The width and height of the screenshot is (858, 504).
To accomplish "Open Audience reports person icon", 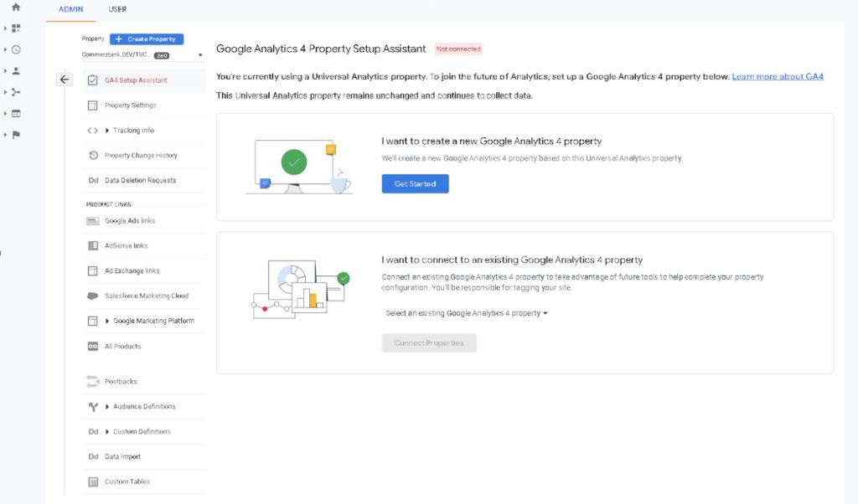I will pyautogui.click(x=16, y=71).
